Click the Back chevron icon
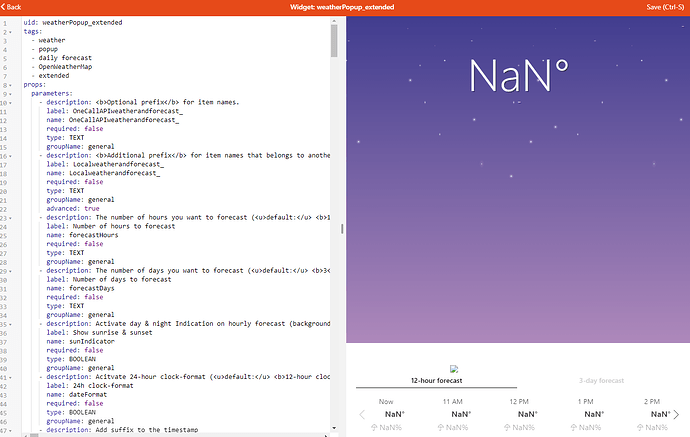Viewport: 690px width, 437px height. click(3, 7)
